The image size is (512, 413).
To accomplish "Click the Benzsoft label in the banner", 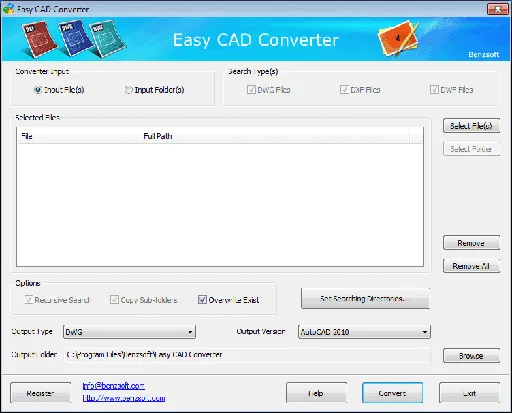I will coord(484,55).
